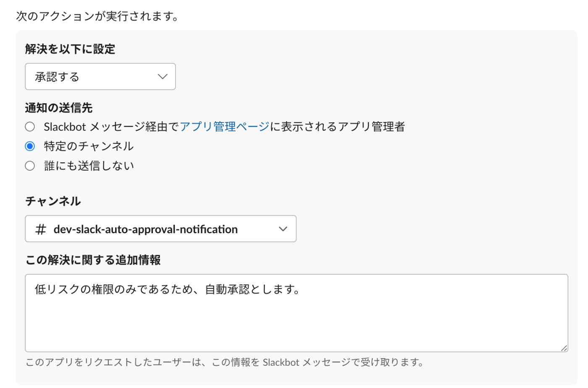588x388 pixels.
Task: Select the Slackbot メッセージ経由 radio button
Action: click(x=30, y=127)
